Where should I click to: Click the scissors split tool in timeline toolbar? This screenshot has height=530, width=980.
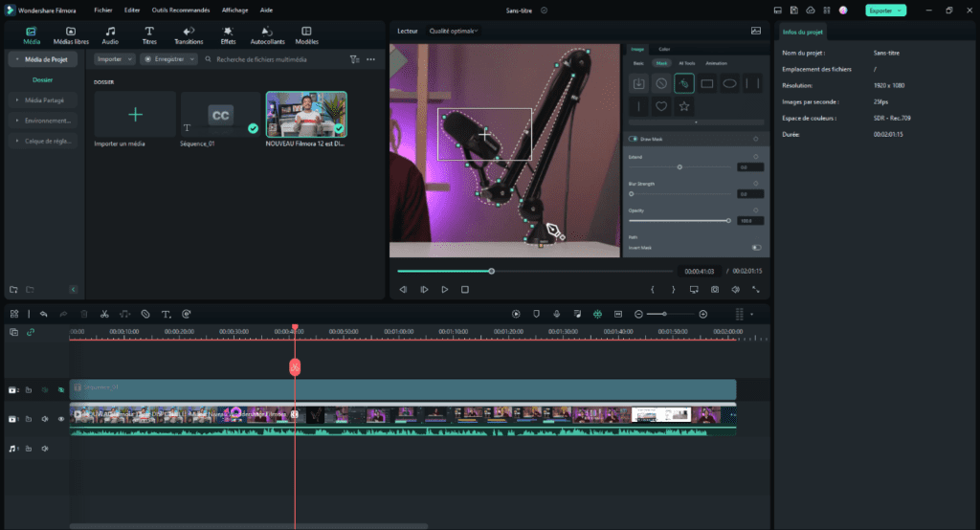pyautogui.click(x=103, y=314)
